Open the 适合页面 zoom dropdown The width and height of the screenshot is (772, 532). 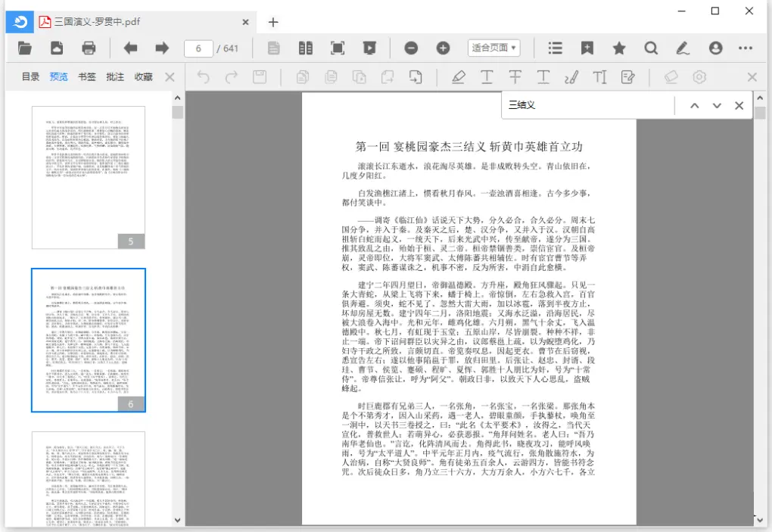click(x=493, y=48)
